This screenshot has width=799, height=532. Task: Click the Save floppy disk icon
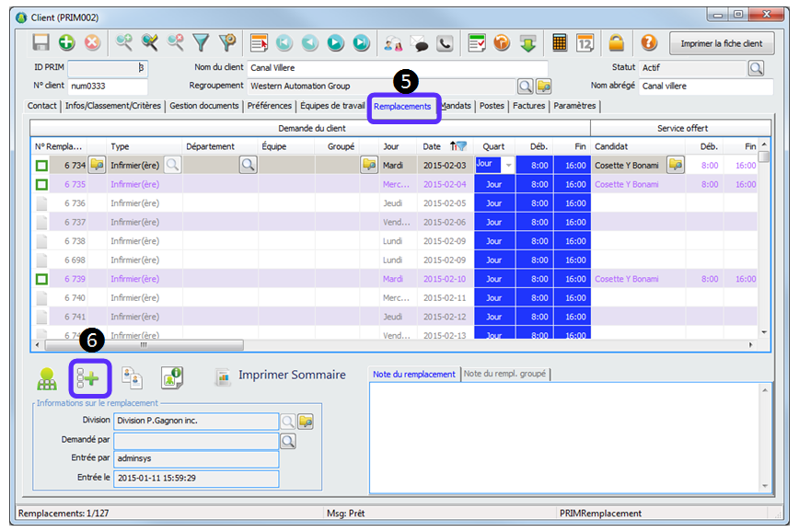41,43
